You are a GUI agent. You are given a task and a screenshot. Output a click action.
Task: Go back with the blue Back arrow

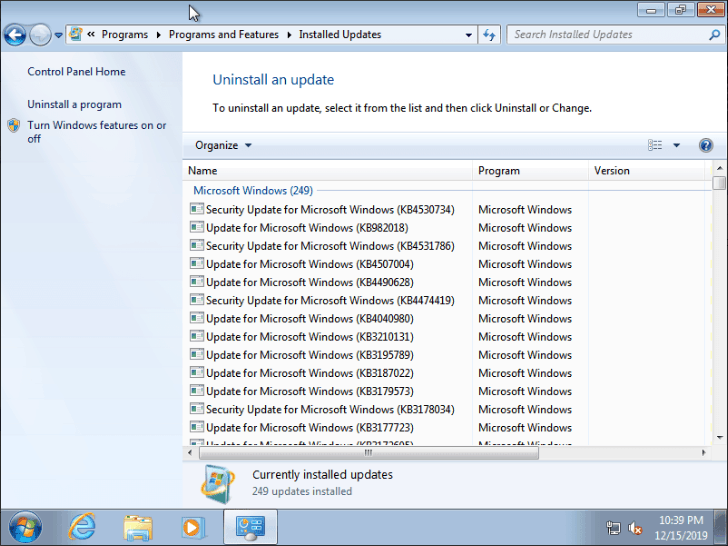pyautogui.click(x=15, y=35)
